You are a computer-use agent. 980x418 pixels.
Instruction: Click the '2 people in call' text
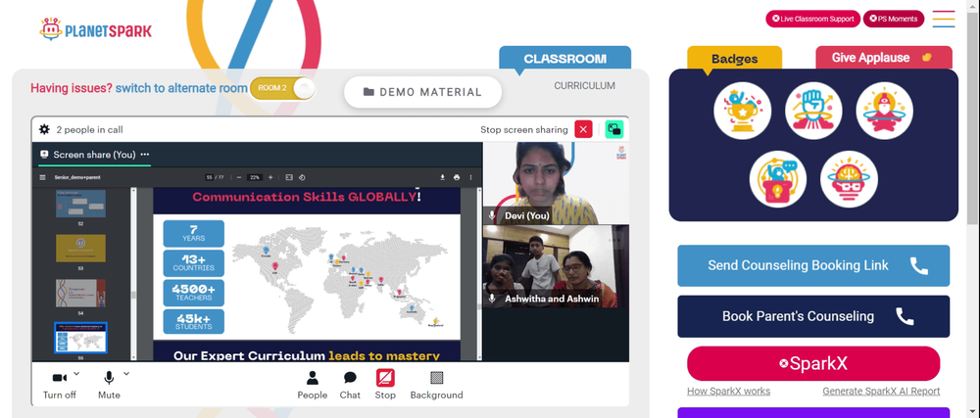89,130
